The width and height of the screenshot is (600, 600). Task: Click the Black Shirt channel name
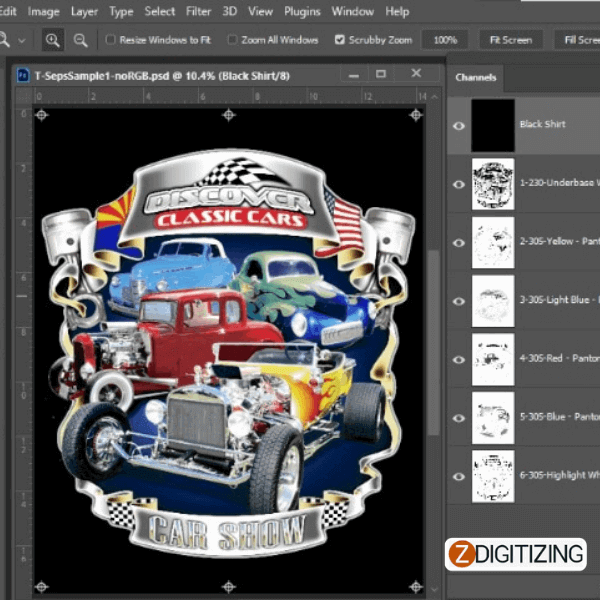(x=542, y=124)
